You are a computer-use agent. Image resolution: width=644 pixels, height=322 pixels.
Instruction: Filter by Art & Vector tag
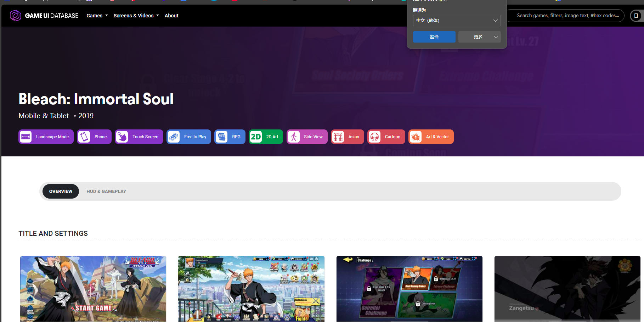click(431, 137)
